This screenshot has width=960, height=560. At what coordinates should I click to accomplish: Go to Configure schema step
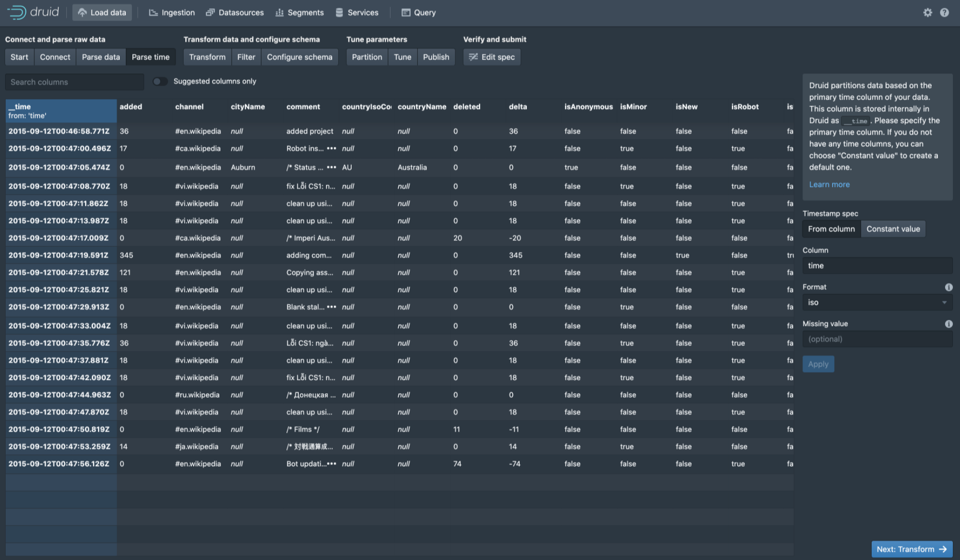pos(300,57)
